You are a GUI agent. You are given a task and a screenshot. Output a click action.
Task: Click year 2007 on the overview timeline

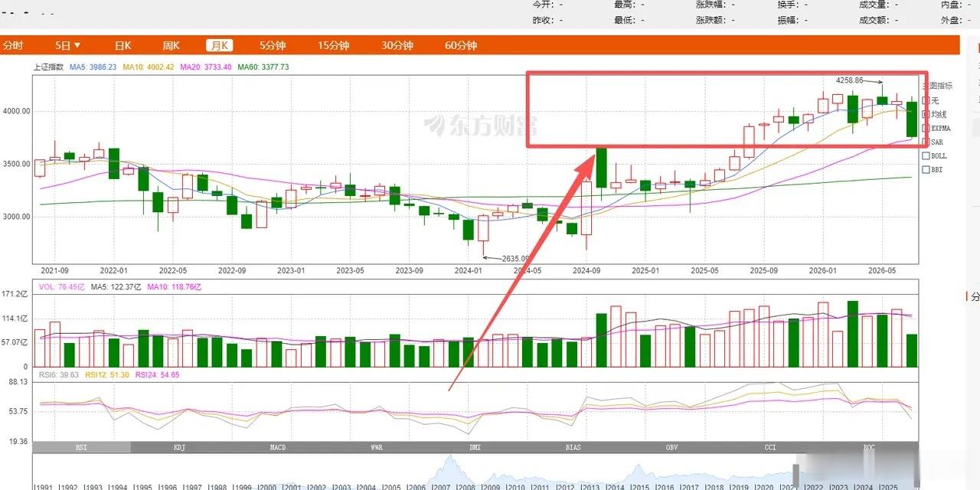[439, 487]
